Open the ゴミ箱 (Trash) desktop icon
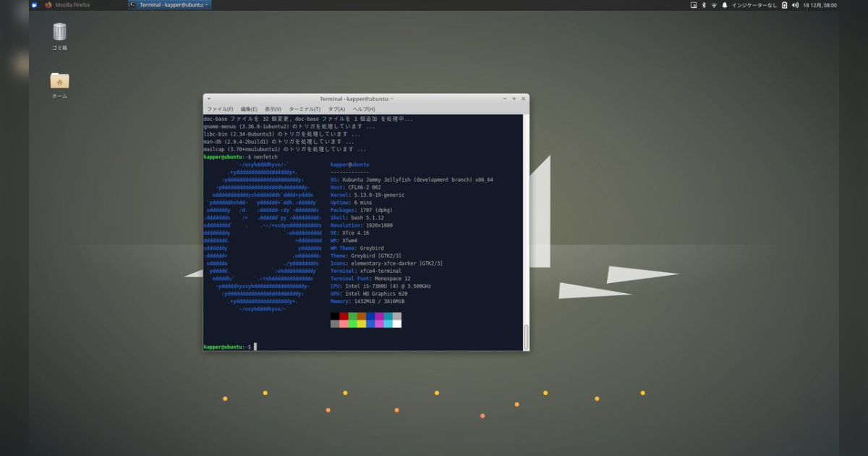This screenshot has width=868, height=456. pyautogui.click(x=59, y=33)
